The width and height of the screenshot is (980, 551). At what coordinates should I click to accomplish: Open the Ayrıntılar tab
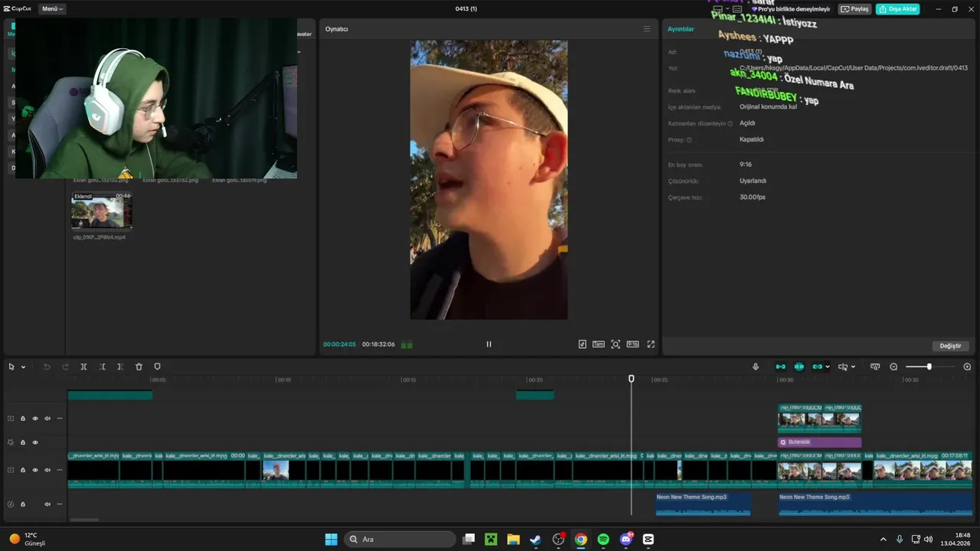681,29
